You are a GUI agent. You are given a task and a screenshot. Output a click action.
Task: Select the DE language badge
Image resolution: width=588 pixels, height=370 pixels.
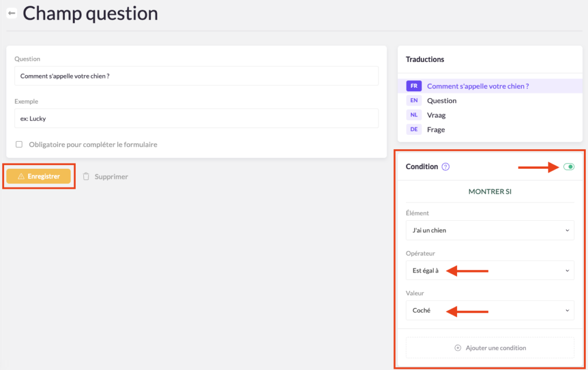[414, 130]
